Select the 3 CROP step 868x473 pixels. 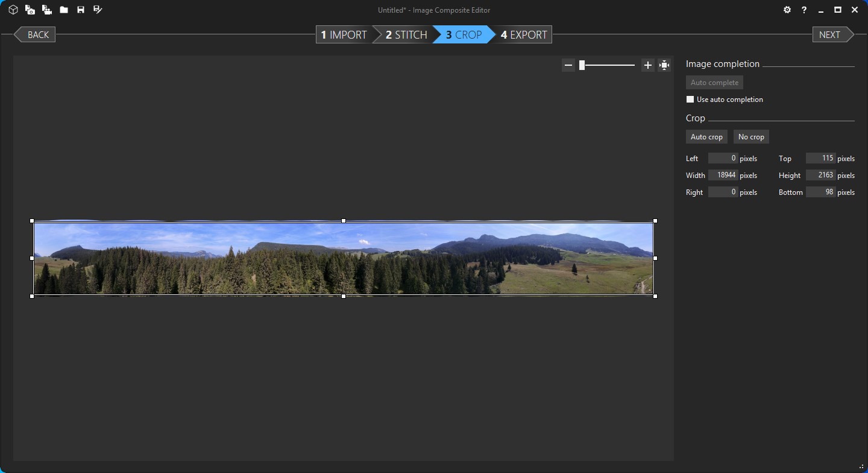[464, 35]
